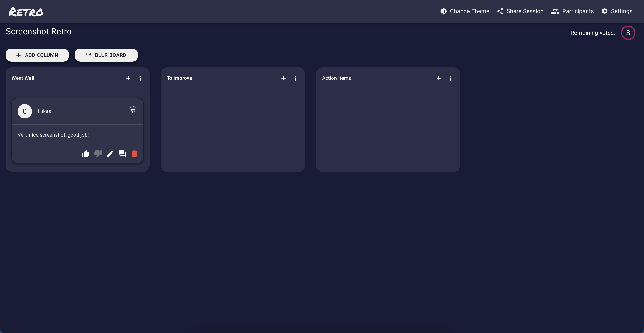Click the Retro logo
Image resolution: width=644 pixels, height=333 pixels.
(x=26, y=12)
